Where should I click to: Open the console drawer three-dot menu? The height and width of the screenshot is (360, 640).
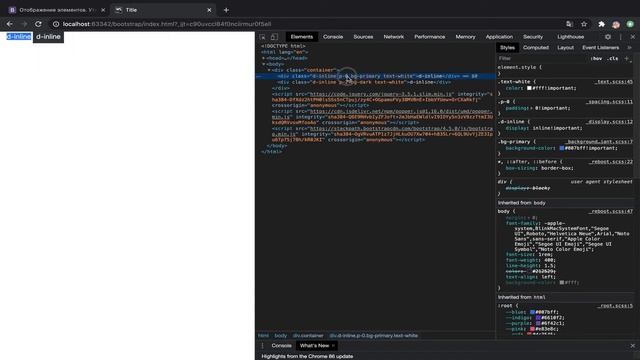262,346
